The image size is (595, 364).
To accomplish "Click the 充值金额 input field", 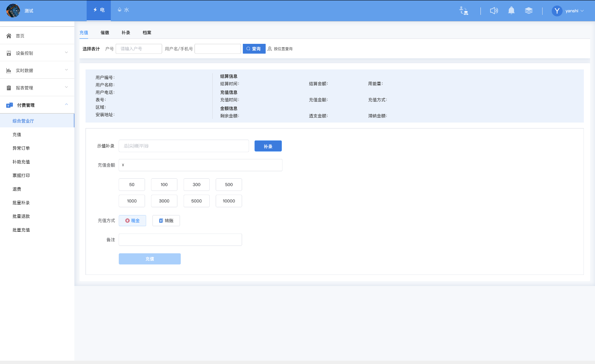I will [201, 165].
